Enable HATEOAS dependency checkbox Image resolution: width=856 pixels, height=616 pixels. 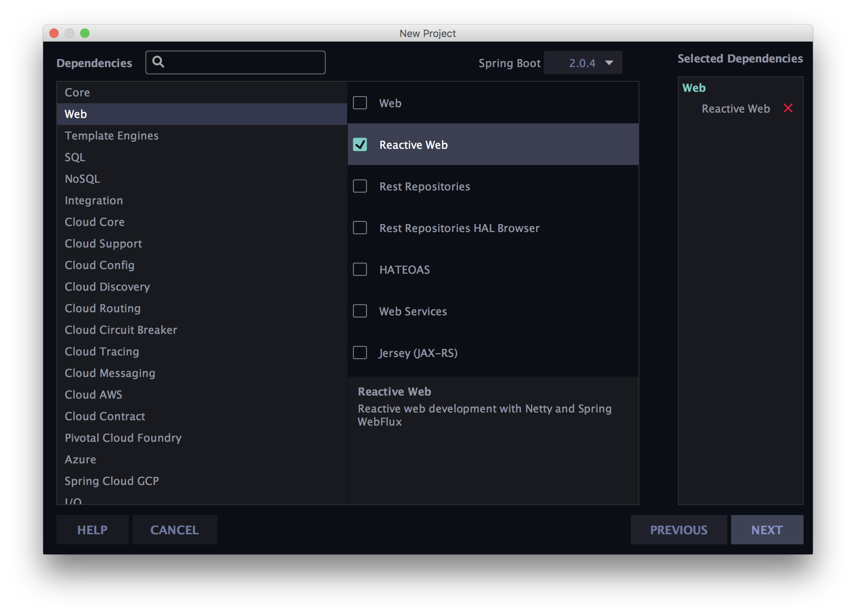pyautogui.click(x=360, y=269)
